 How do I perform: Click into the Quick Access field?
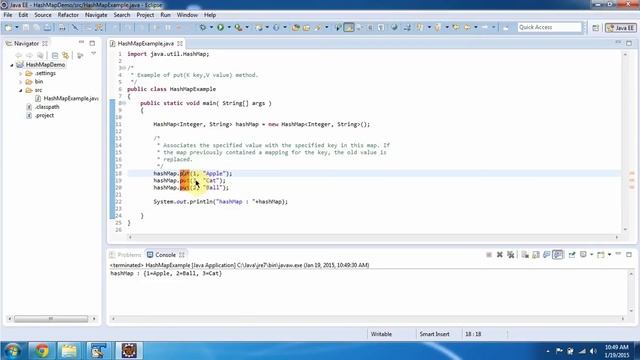[549, 27]
